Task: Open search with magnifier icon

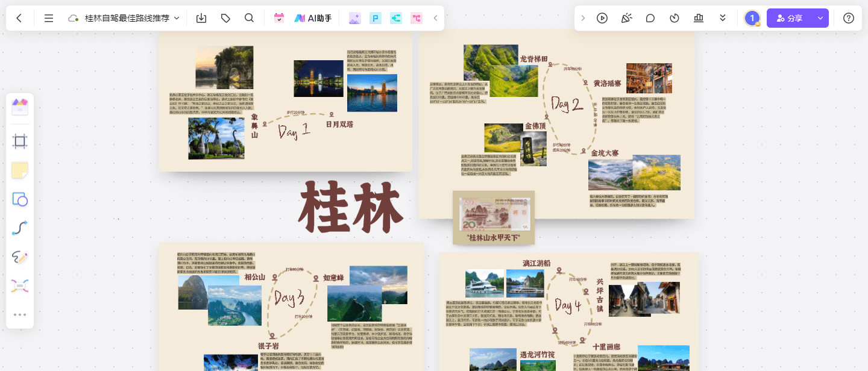Action: click(x=249, y=18)
